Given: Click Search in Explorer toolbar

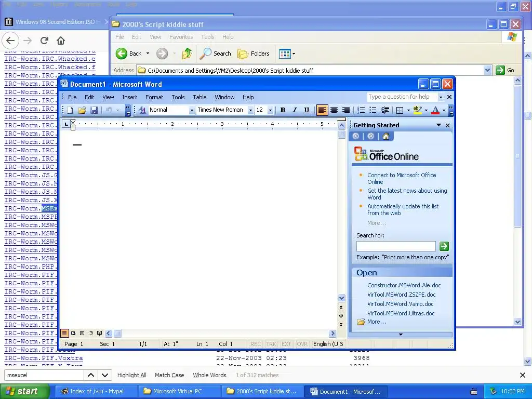Looking at the screenshot, I should 215,54.
